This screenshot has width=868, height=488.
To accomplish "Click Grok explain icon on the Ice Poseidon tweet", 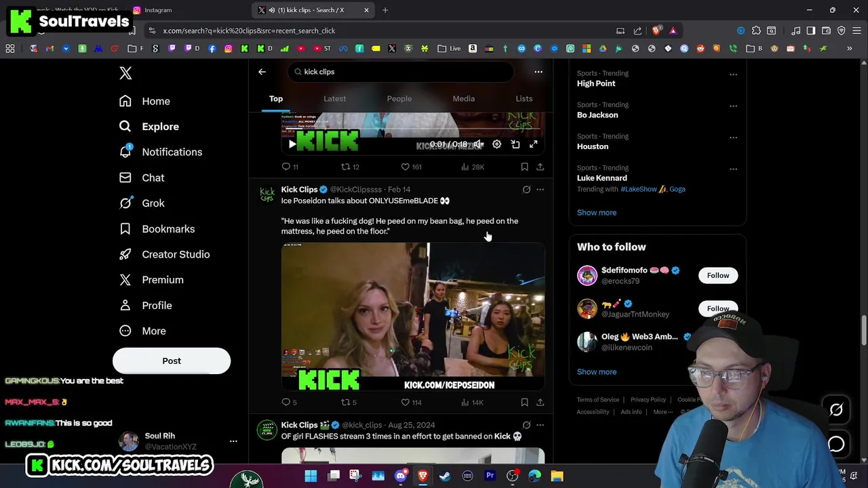I will [526, 190].
